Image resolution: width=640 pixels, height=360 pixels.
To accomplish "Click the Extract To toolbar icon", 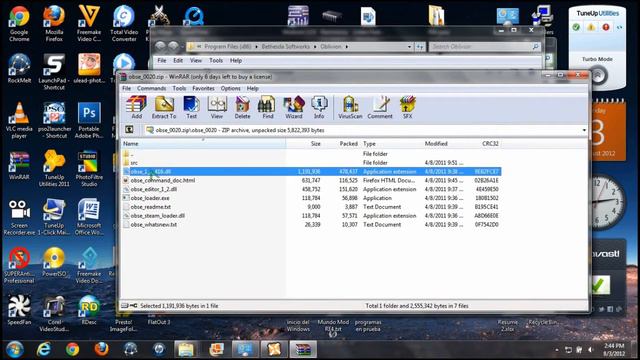I will tap(164, 107).
